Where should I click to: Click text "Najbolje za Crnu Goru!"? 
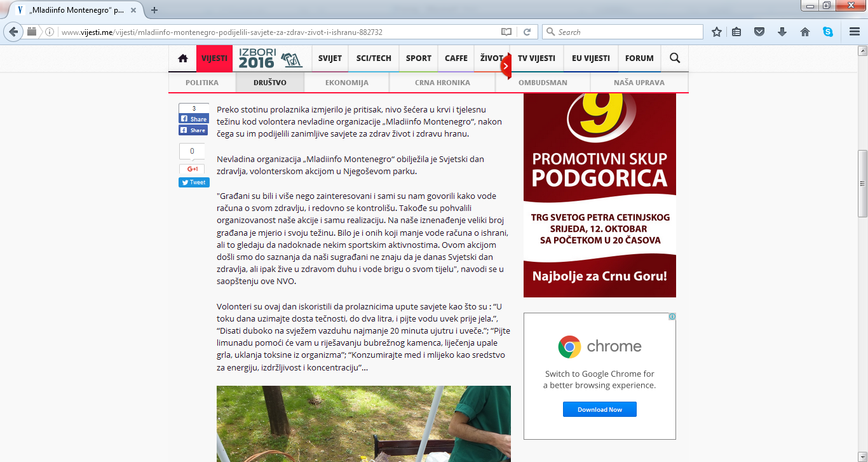pyautogui.click(x=600, y=276)
